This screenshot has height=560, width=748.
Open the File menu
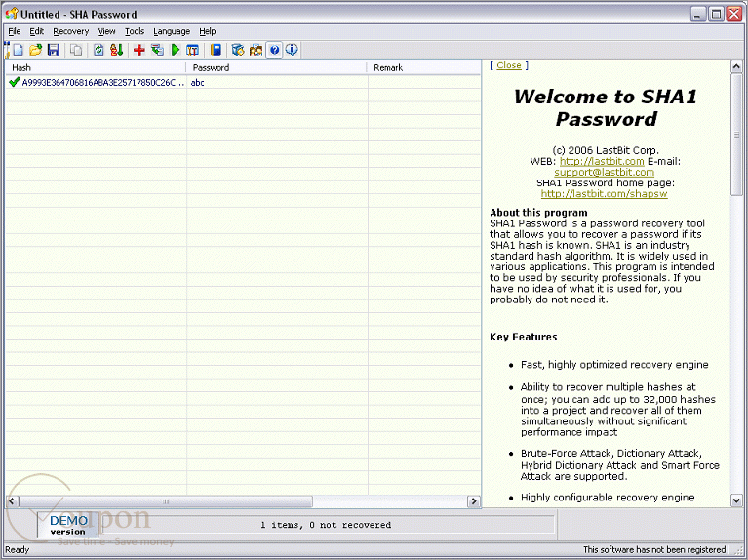[15, 31]
